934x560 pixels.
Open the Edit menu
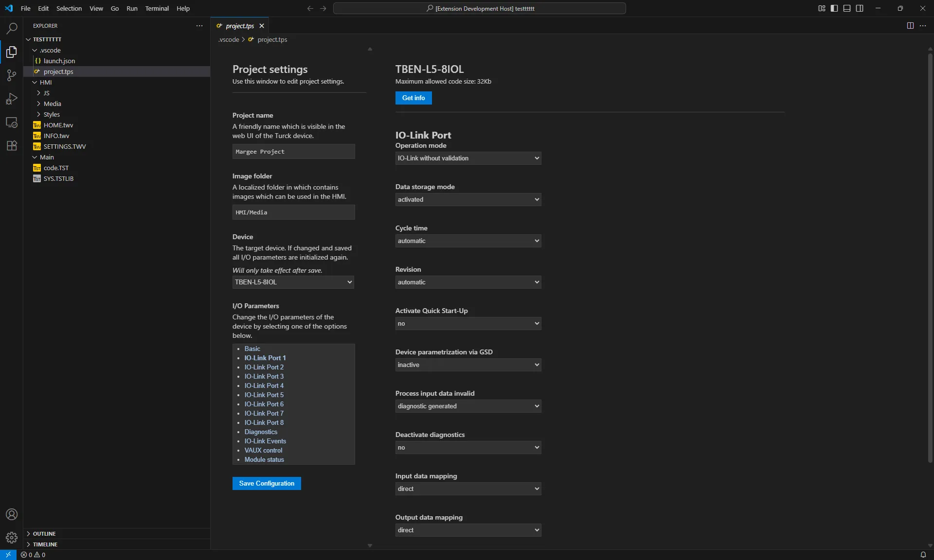43,8
